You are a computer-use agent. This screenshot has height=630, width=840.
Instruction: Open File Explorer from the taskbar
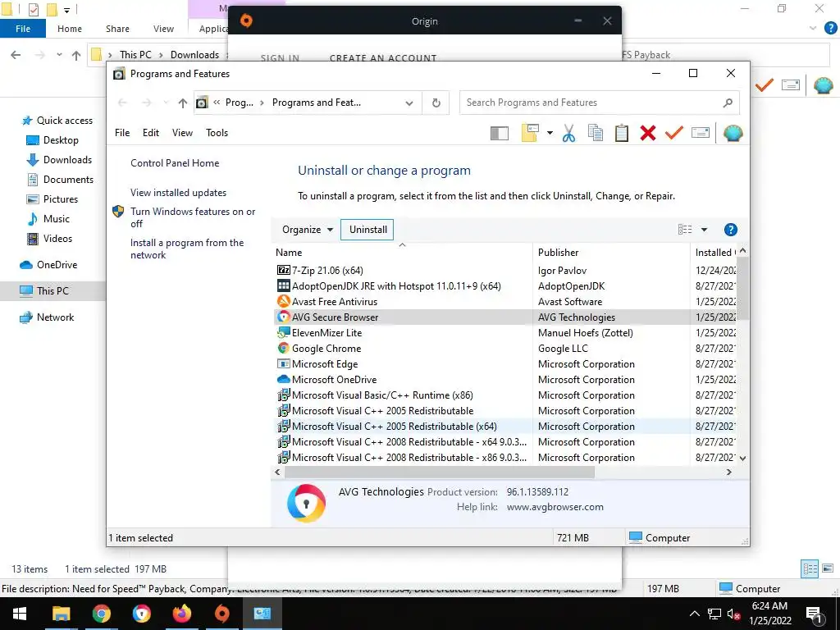61,614
